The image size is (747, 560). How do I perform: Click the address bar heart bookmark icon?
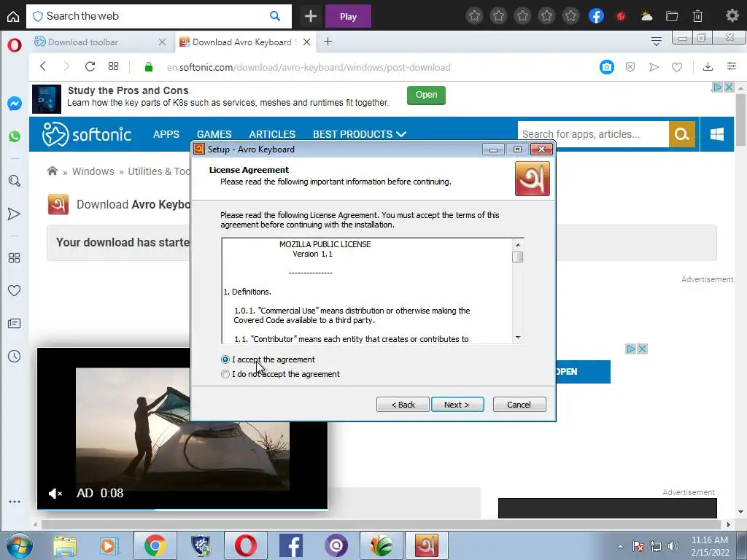pyautogui.click(x=677, y=67)
